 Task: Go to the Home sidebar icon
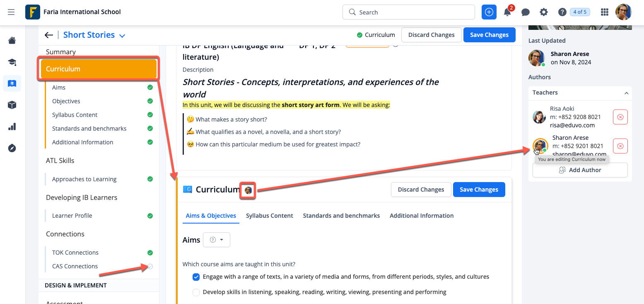(x=12, y=40)
